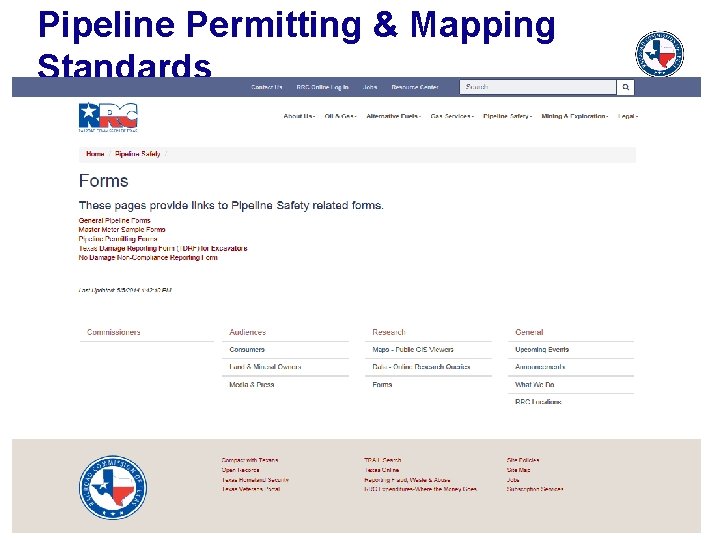The height and width of the screenshot is (540, 720).
Task: Expand the About Us menu
Action: (x=299, y=117)
